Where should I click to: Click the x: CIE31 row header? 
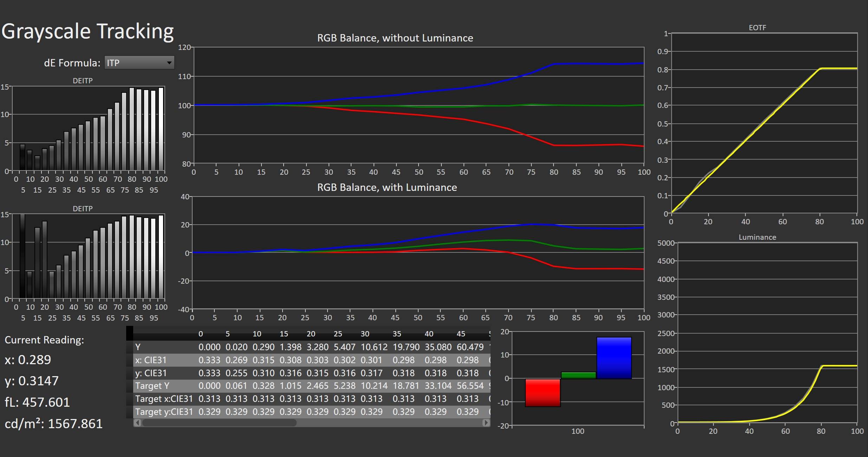coord(151,360)
